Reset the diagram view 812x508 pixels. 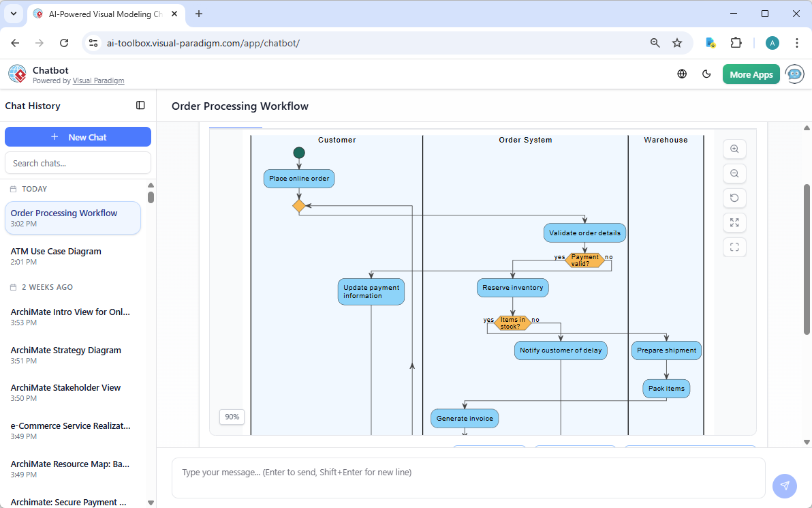[x=734, y=198]
